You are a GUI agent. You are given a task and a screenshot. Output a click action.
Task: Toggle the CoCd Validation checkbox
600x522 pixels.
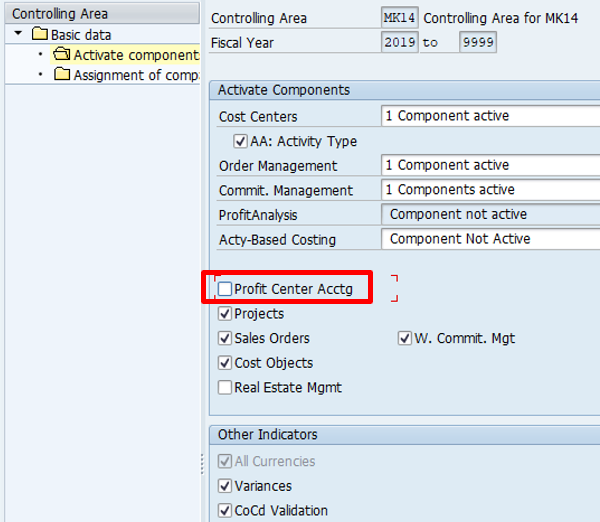(x=226, y=510)
